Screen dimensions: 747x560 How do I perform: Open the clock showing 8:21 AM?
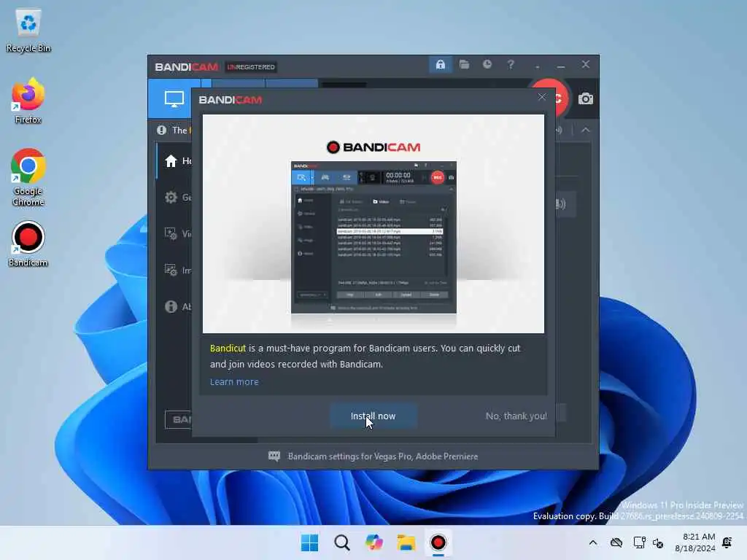coord(695,542)
